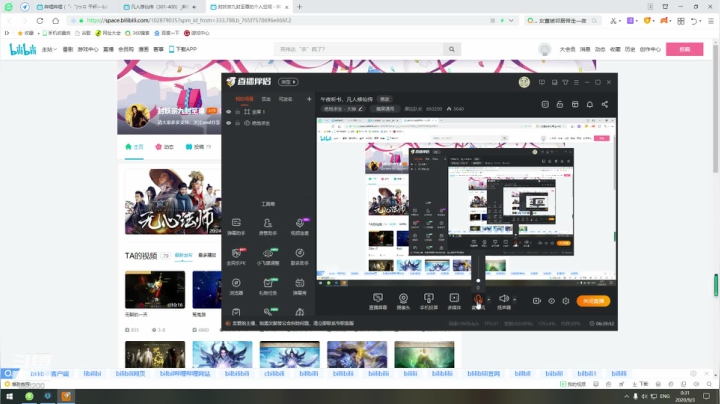The height and width of the screenshot is (404, 720).
Task: Click 修改 button next to stream title
Action: [x=384, y=99]
